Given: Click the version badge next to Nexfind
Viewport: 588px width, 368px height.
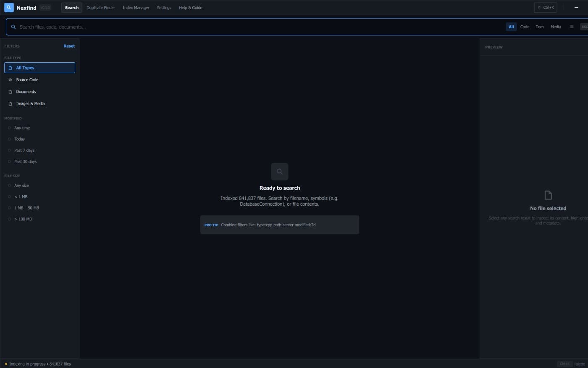Looking at the screenshot, I should coord(45,8).
